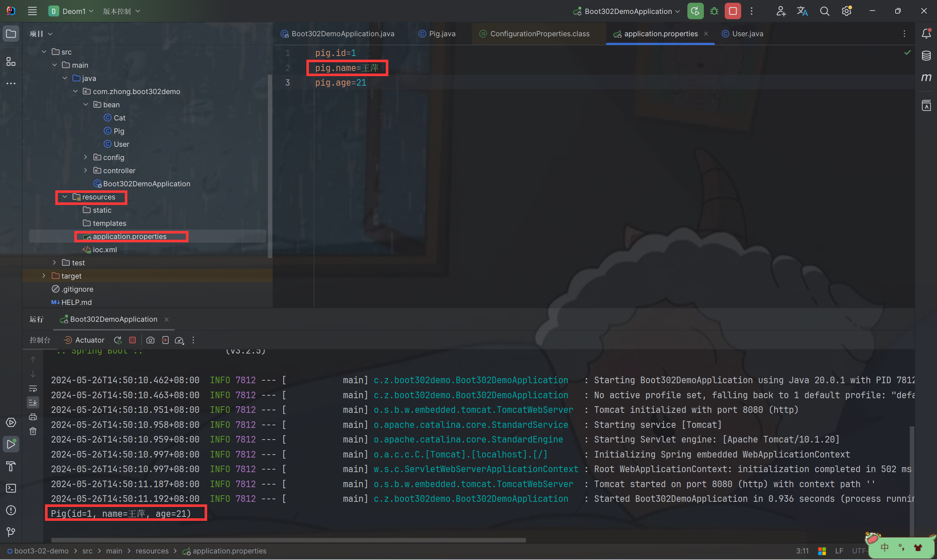Open the Database tool window
This screenshot has width=937, height=560.
point(926,56)
